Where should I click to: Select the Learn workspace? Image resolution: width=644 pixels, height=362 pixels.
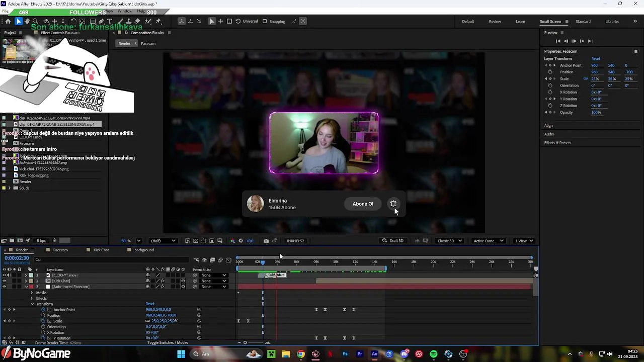(x=520, y=22)
